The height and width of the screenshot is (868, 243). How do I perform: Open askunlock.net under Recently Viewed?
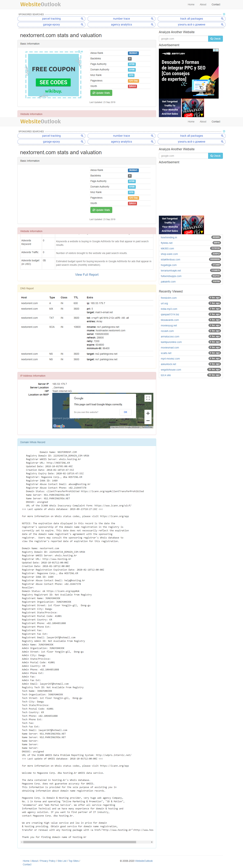pyautogui.click(x=168, y=364)
